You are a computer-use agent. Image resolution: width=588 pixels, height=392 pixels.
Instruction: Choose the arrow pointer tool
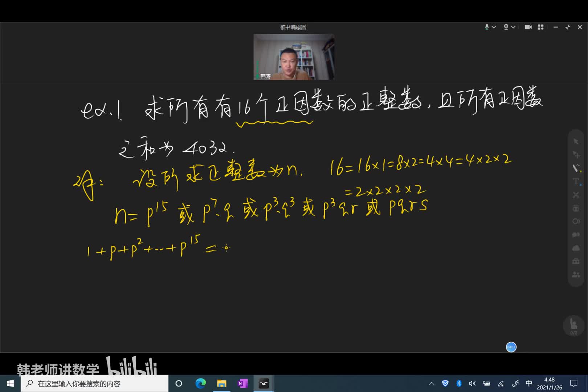[576, 141]
